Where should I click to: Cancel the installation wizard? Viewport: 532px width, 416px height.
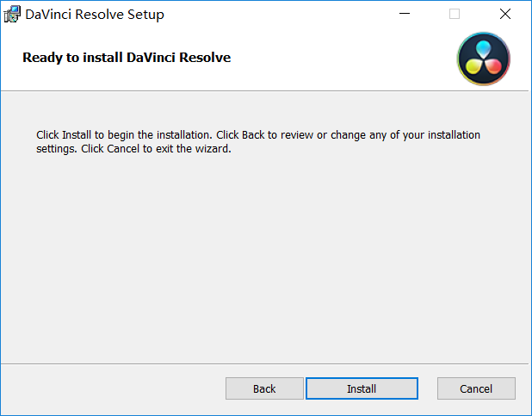point(476,388)
